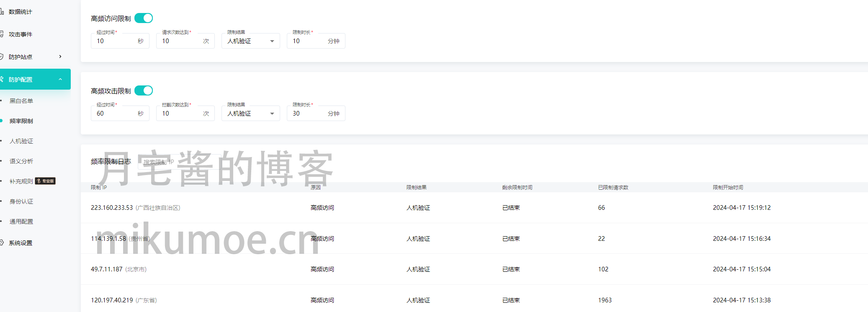Collapse the 防护配置 sidebar chevron
Image resolution: width=868 pixels, height=312 pixels.
pos(60,79)
